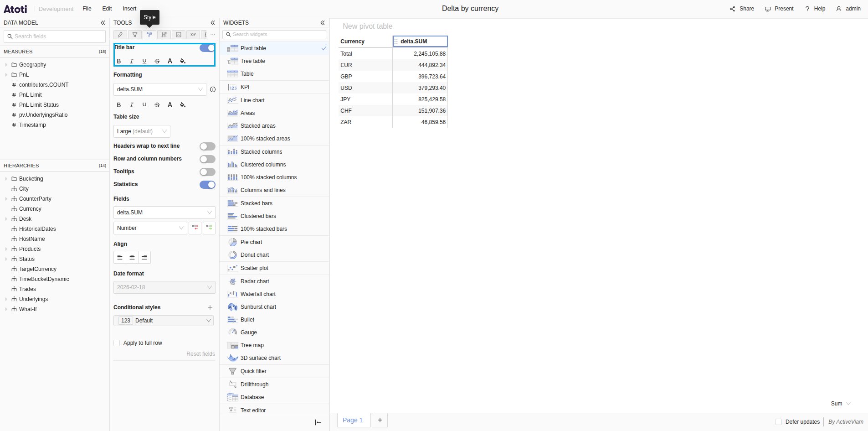Apply underline in Formatting section
The image size is (868, 431).
click(144, 105)
